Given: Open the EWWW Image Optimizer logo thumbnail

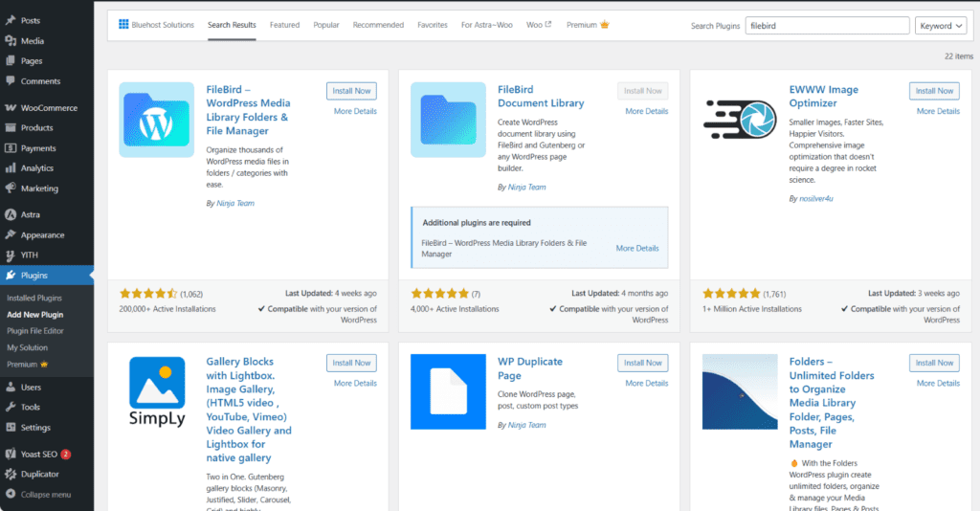Looking at the screenshot, I should (x=740, y=120).
